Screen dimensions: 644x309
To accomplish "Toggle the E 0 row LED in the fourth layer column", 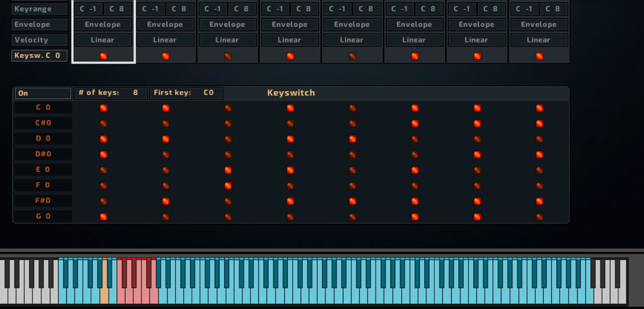I will pyautogui.click(x=291, y=170).
